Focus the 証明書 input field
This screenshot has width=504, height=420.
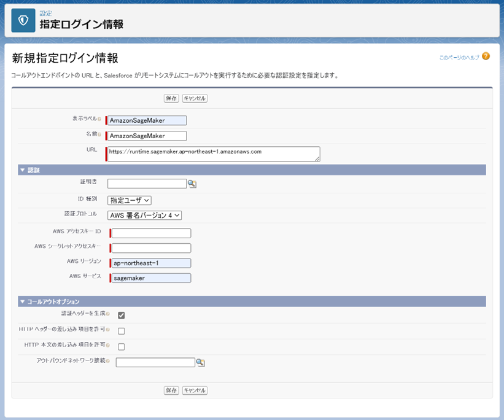pos(147,184)
